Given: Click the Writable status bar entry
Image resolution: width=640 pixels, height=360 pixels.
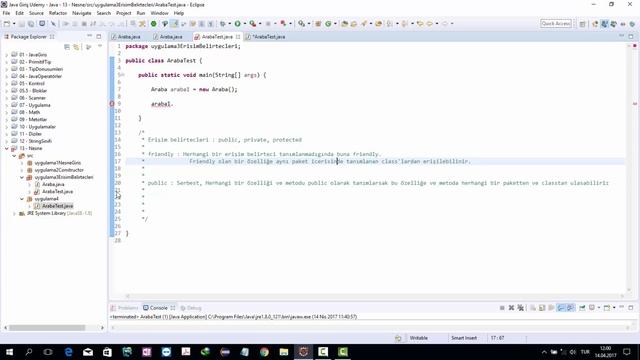Looking at the screenshot, I should (418, 338).
